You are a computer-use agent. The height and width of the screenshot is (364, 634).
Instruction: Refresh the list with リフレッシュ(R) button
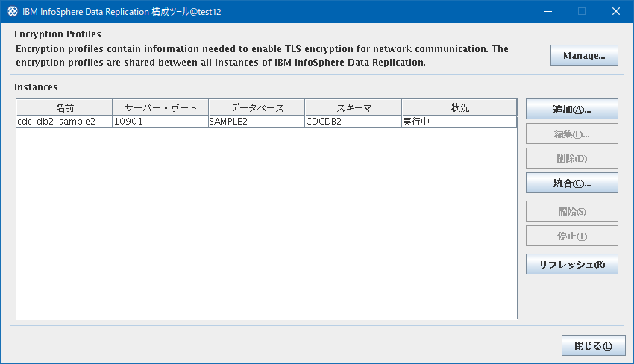pyautogui.click(x=572, y=264)
